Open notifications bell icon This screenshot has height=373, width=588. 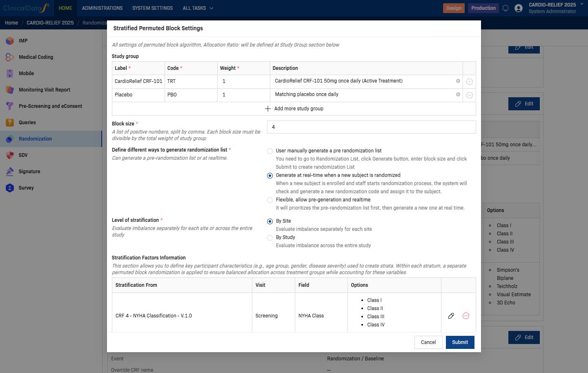[506, 8]
